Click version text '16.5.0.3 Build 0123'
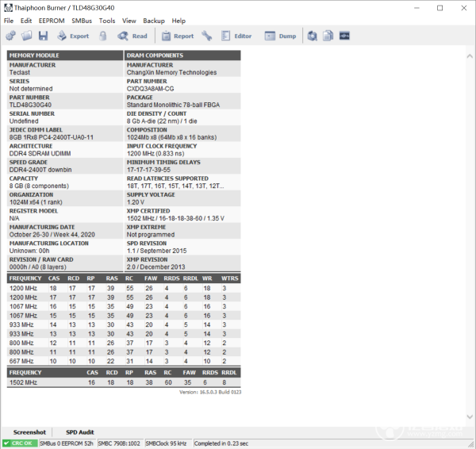Viewport: 476px width, 449px height. 221,392
